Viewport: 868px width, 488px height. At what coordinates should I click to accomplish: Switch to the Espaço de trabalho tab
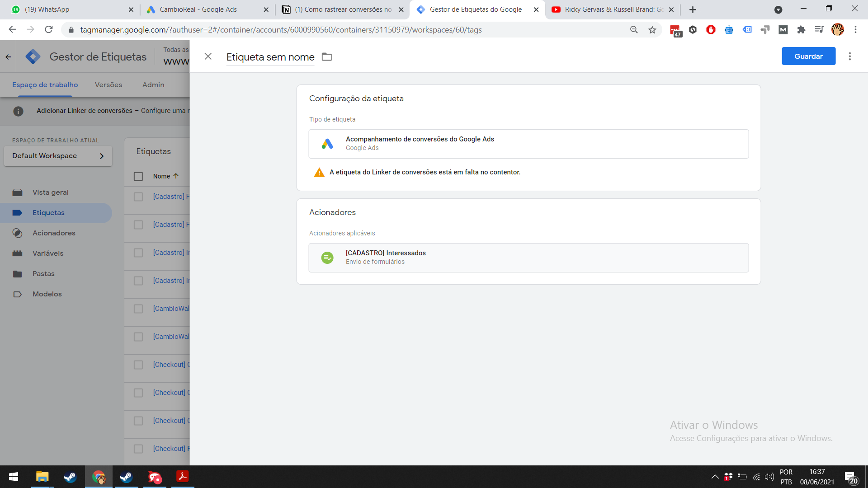pyautogui.click(x=45, y=85)
